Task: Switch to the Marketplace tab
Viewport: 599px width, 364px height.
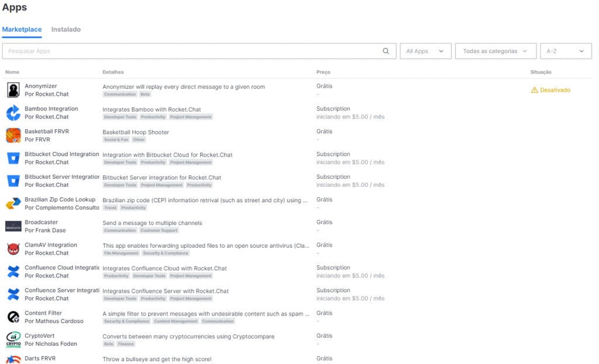Action: coord(22,29)
